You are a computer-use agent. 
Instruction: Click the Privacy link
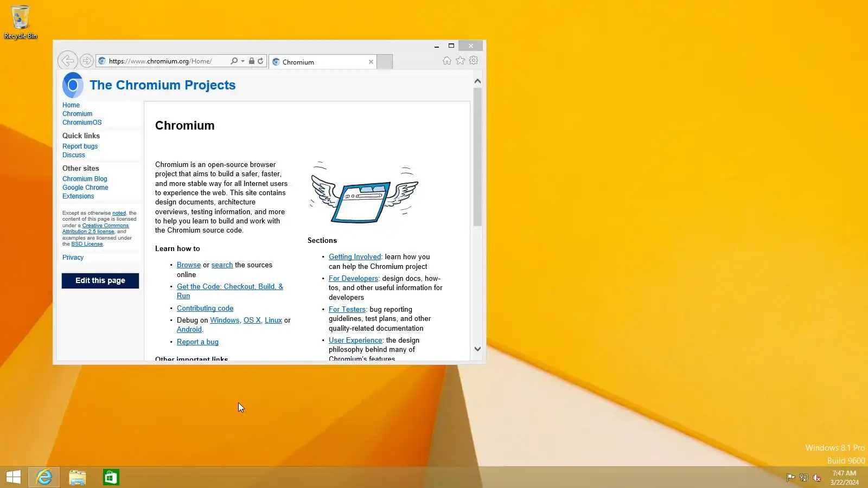coord(73,258)
